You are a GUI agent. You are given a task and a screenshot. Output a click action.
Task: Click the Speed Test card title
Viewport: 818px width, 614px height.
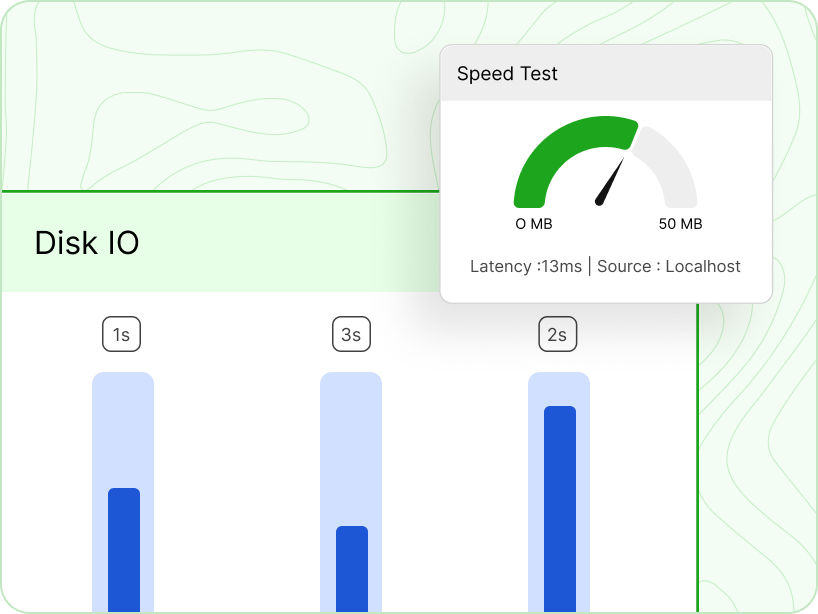pyautogui.click(x=507, y=74)
